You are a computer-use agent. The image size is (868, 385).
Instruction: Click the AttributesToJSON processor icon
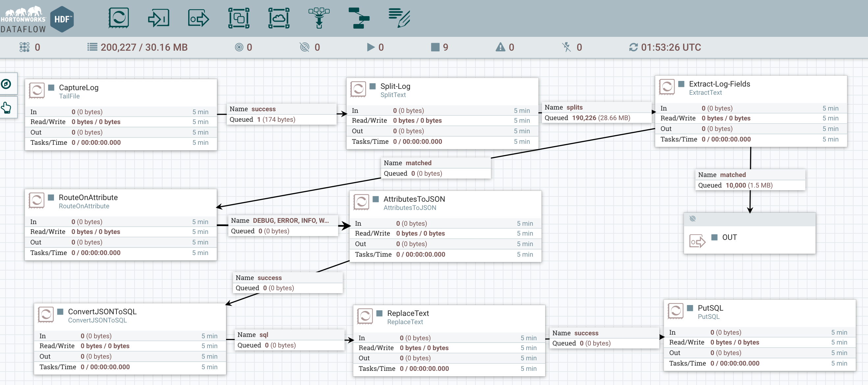361,202
